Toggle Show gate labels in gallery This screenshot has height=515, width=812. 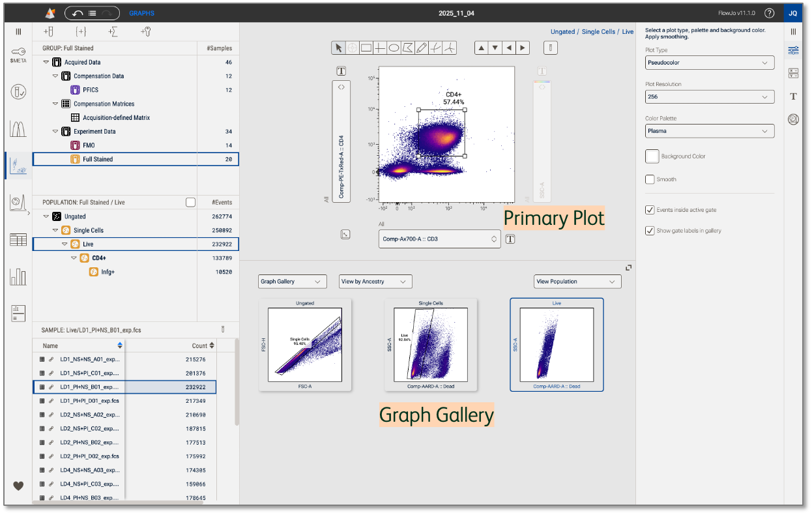650,231
